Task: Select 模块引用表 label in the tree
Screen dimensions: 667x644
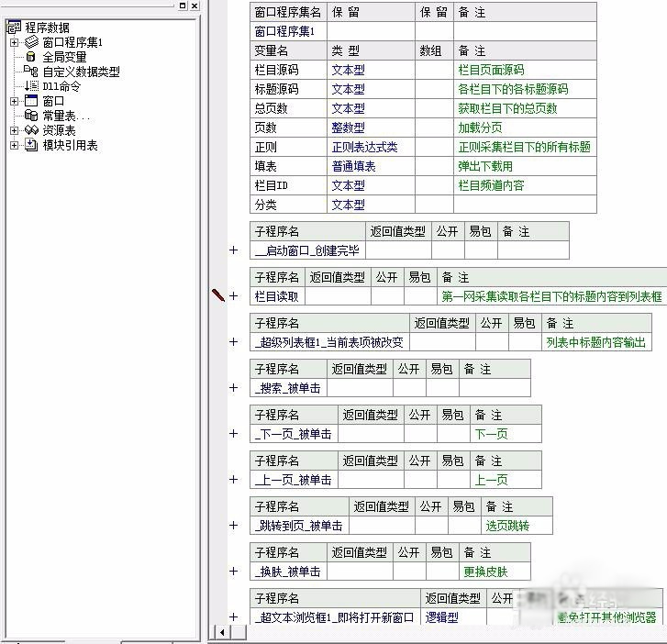Action: point(71,146)
